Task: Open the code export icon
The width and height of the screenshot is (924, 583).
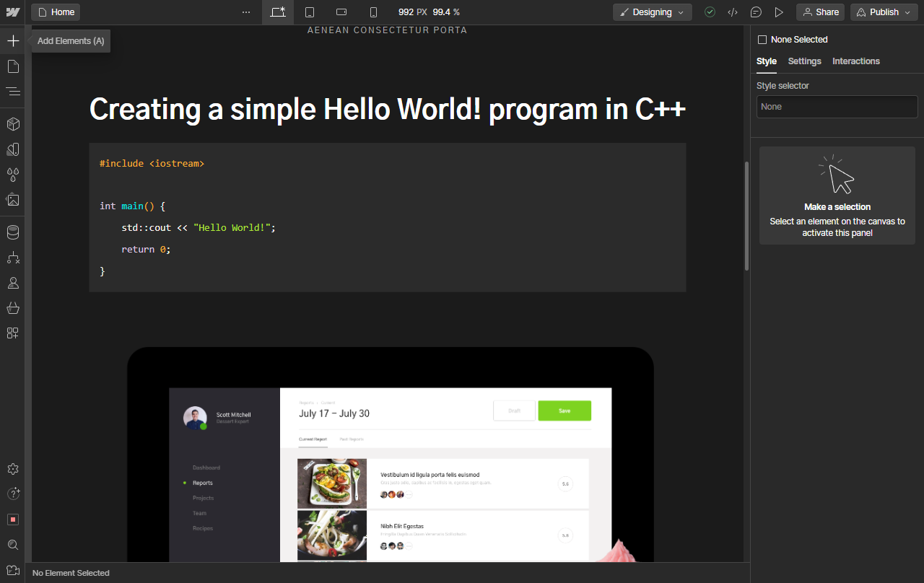Action: [x=733, y=12]
